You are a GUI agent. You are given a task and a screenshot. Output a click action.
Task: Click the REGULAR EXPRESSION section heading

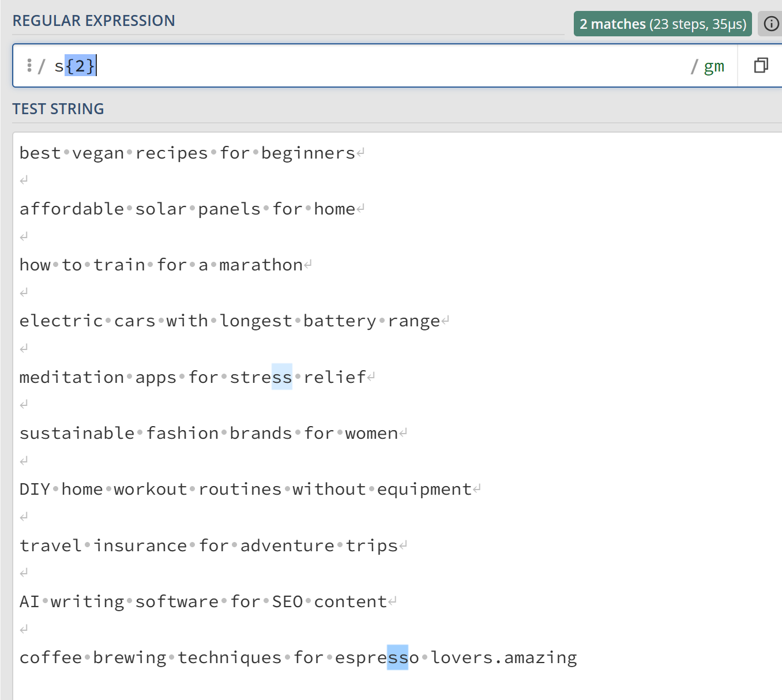pyautogui.click(x=95, y=20)
